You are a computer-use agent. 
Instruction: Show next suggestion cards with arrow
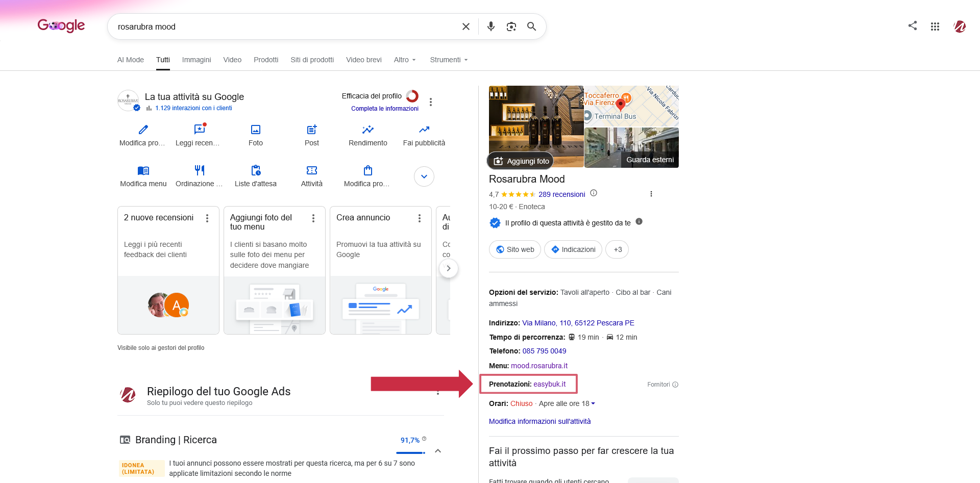[449, 268]
